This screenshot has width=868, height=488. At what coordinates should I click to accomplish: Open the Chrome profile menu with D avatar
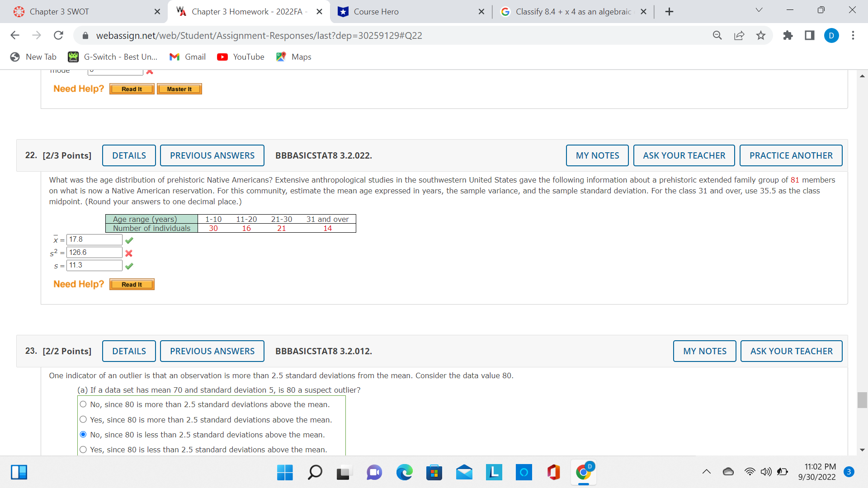coord(831,35)
